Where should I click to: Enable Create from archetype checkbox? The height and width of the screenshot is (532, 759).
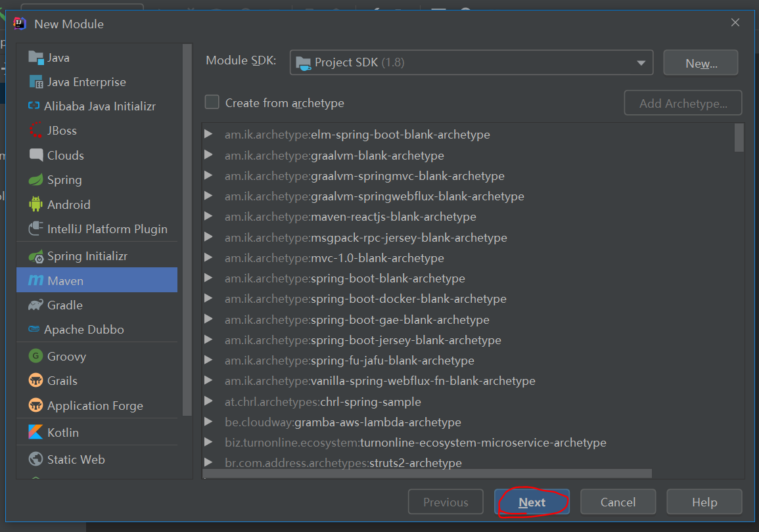pyautogui.click(x=212, y=102)
